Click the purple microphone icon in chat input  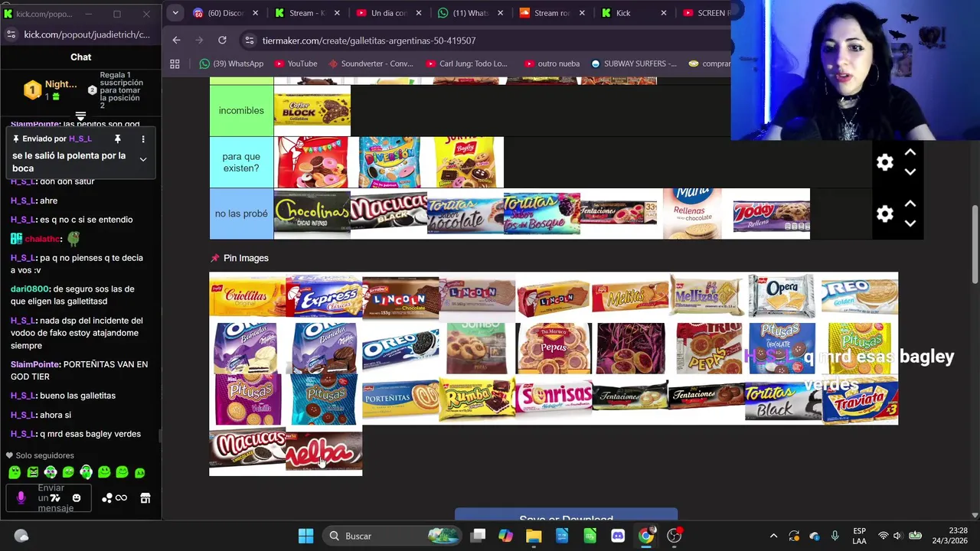[x=21, y=498]
